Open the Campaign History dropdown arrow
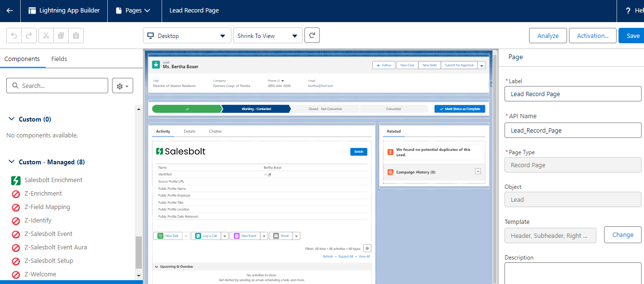The image size is (644, 284). (x=478, y=172)
